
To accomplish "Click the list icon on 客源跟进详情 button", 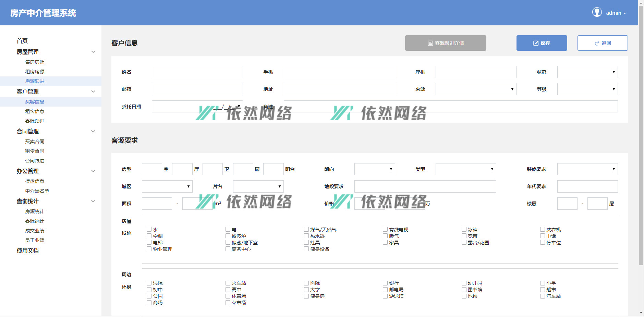I will (x=430, y=43).
